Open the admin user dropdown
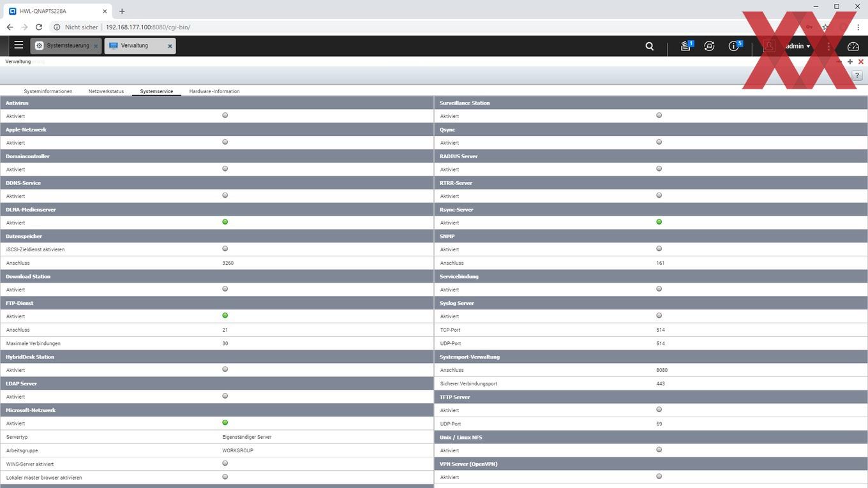868x488 pixels. click(x=798, y=46)
